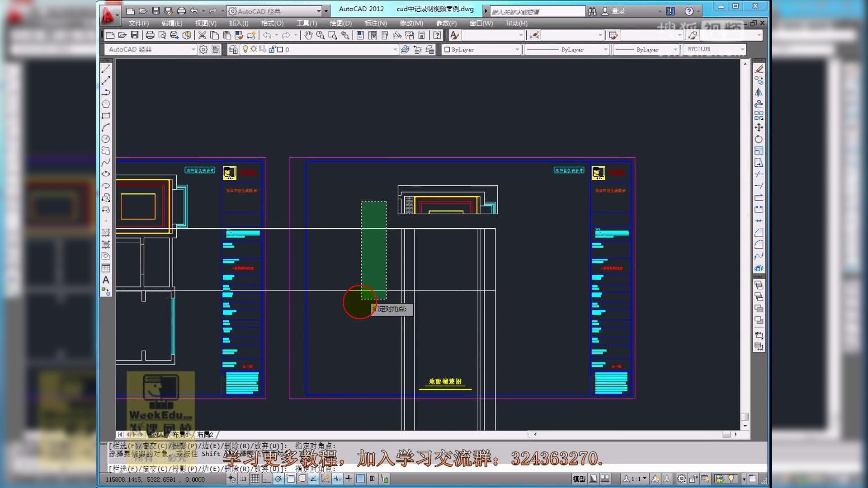Image resolution: width=868 pixels, height=488 pixels.
Task: Toggle Ortho mode in status bar
Action: 267,479
